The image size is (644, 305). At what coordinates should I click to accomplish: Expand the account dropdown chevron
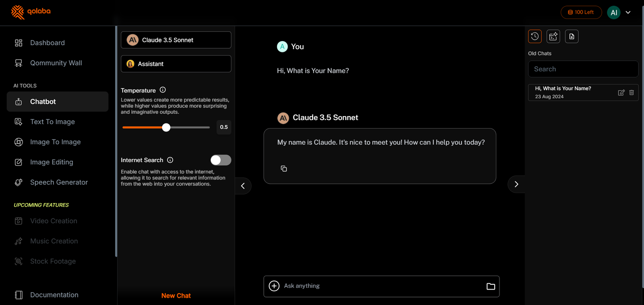tap(628, 12)
